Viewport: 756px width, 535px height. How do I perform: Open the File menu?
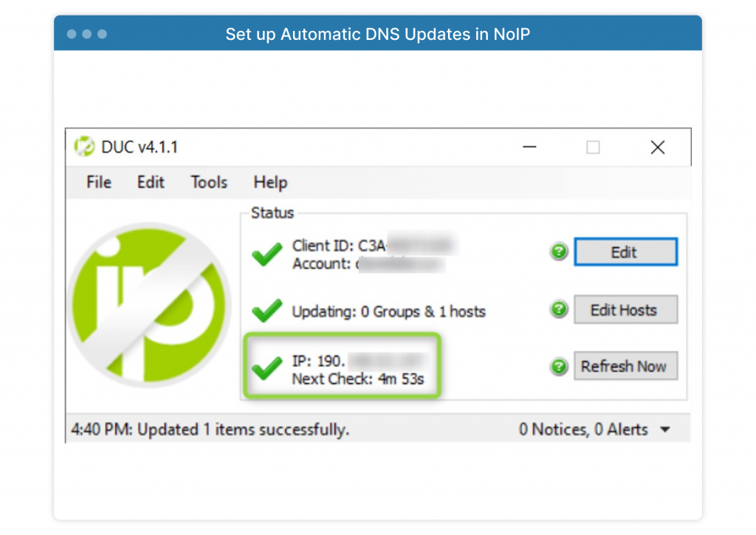tap(99, 182)
